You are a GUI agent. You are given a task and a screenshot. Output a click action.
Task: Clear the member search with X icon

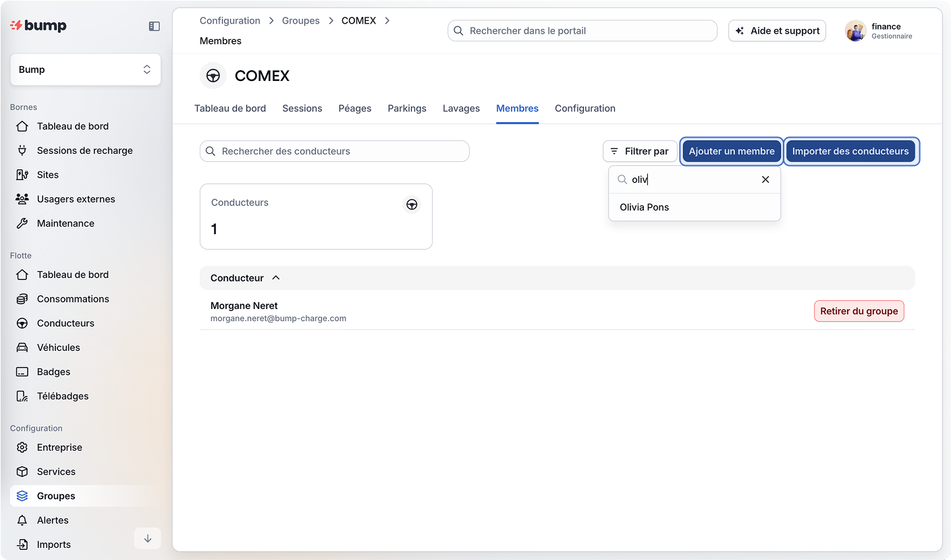tap(765, 179)
